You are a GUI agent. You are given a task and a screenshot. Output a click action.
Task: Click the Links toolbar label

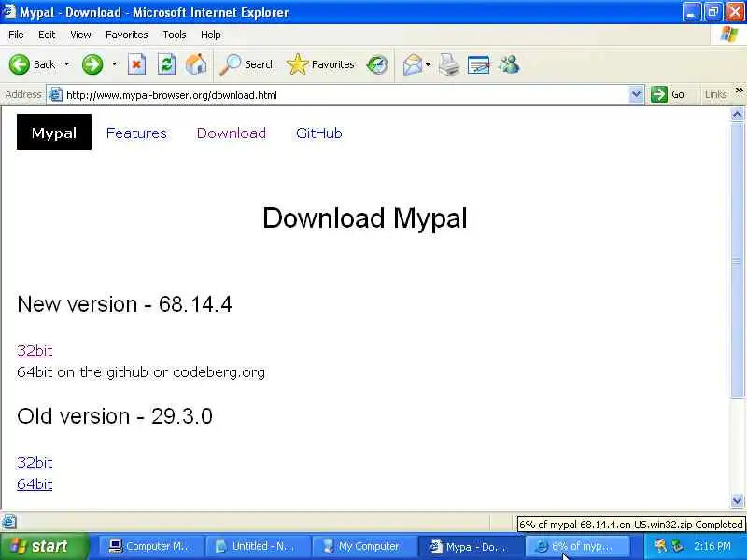(x=715, y=94)
